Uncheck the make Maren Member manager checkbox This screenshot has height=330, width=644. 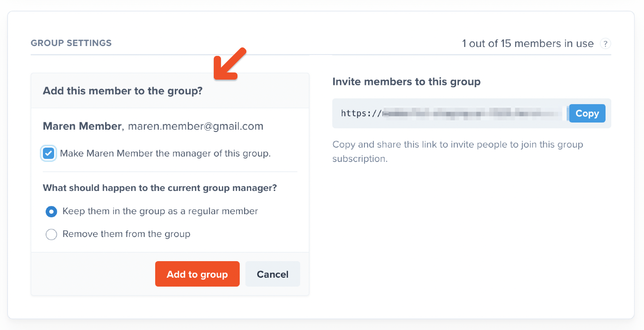coord(49,153)
